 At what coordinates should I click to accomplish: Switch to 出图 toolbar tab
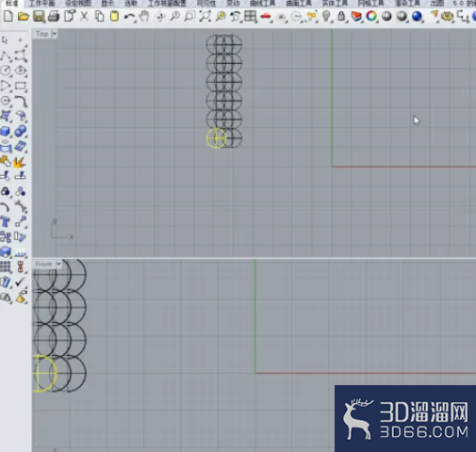coord(437,4)
